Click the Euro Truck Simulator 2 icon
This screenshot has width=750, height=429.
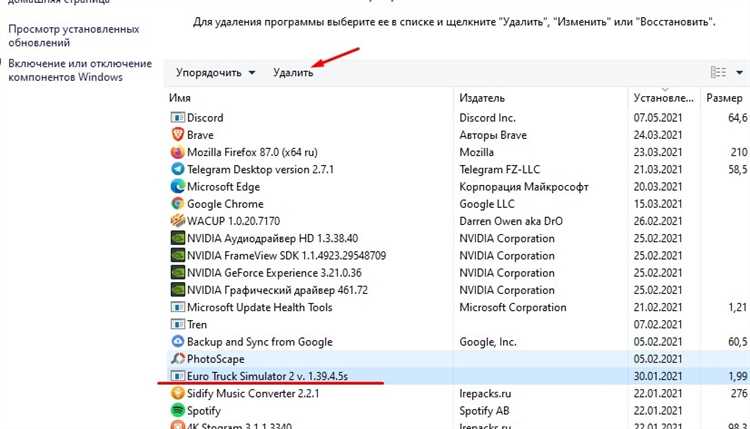[177, 376]
